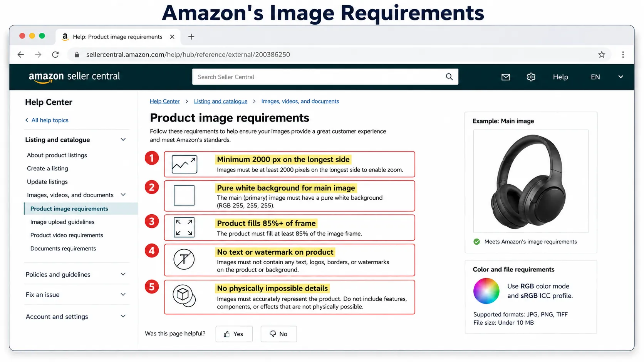Open messages envelope icon
644x362 pixels.
coord(506,77)
